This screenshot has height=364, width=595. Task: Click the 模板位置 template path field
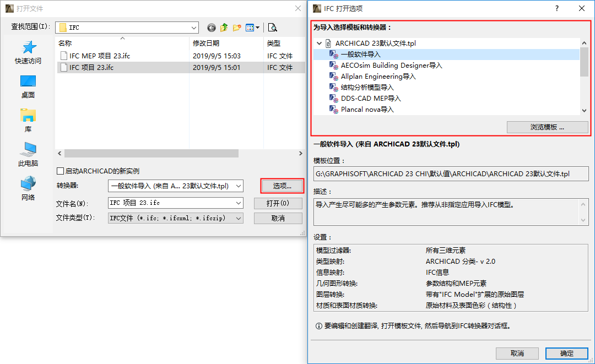(451, 173)
